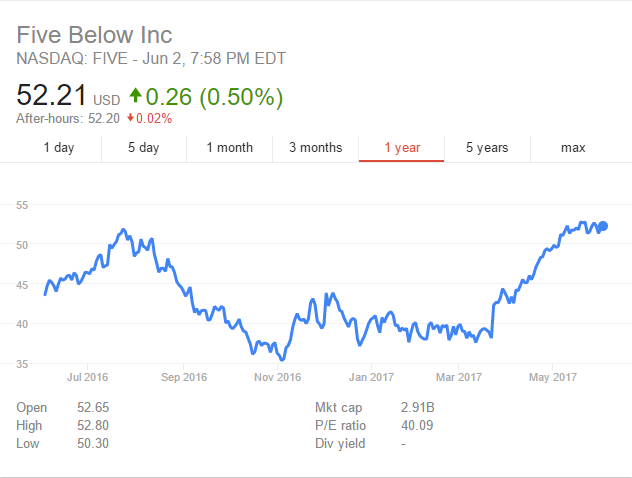632x478 pixels.
Task: Switch to the 5 day range
Action: coord(144,148)
